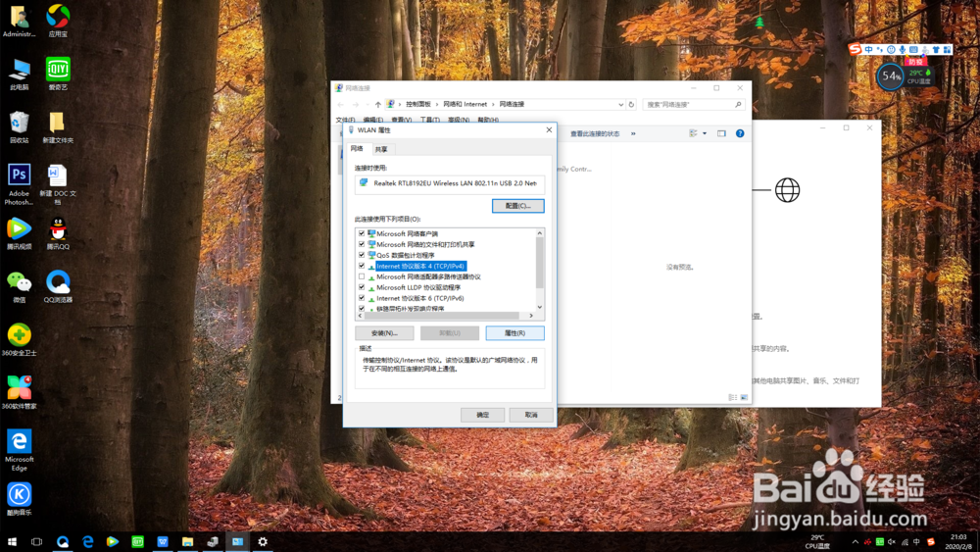The image size is (980, 552).
Task: Toggle Microsoft LLDP 协议驱动程序 checkbox
Action: [362, 287]
